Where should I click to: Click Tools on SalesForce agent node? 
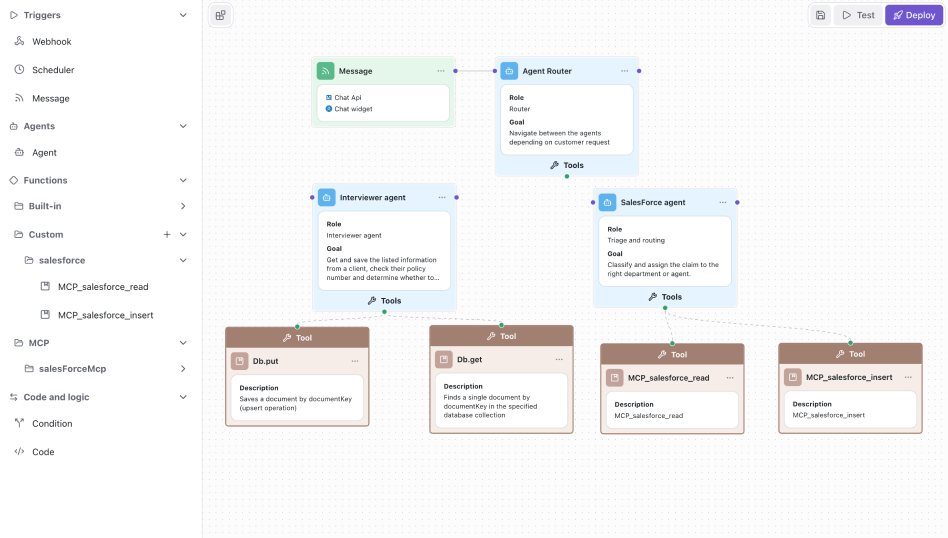point(664,297)
